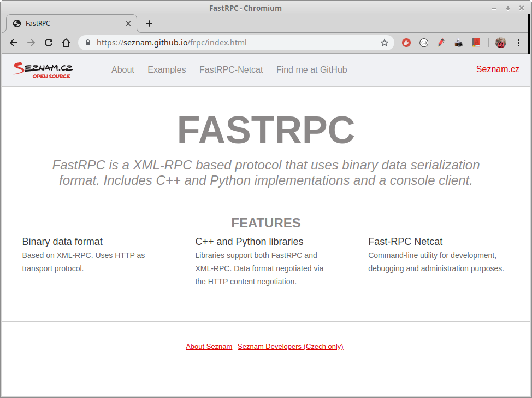This screenshot has width=532, height=398.
Task: Go to the FastRPC-Netcat page
Action: pyautogui.click(x=231, y=69)
